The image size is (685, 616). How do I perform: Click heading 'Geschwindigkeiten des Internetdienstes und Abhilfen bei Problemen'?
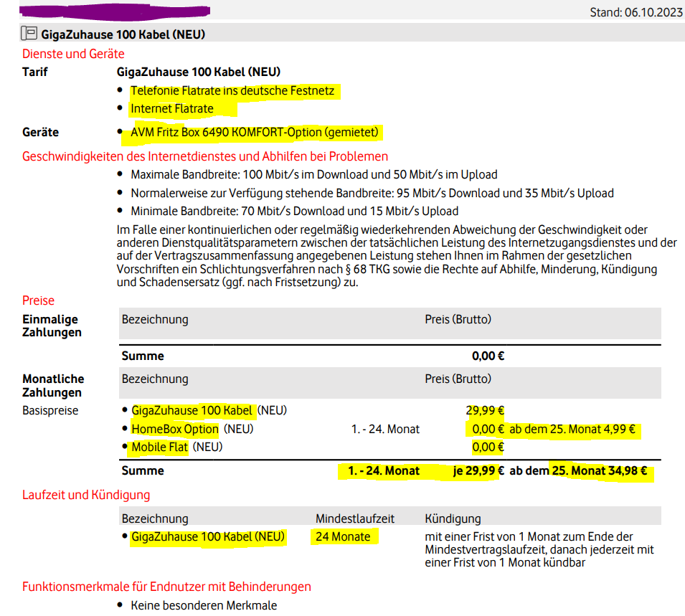click(205, 156)
